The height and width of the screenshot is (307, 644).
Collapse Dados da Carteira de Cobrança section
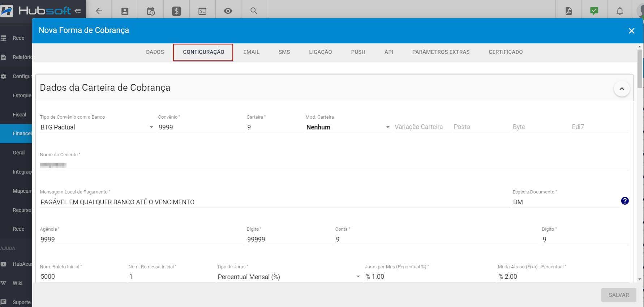click(x=622, y=89)
